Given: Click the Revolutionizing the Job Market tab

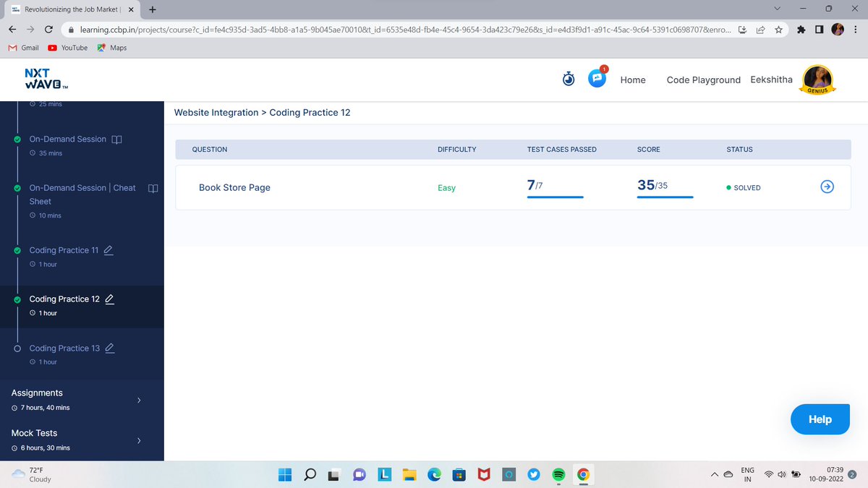Looking at the screenshot, I should [x=71, y=9].
